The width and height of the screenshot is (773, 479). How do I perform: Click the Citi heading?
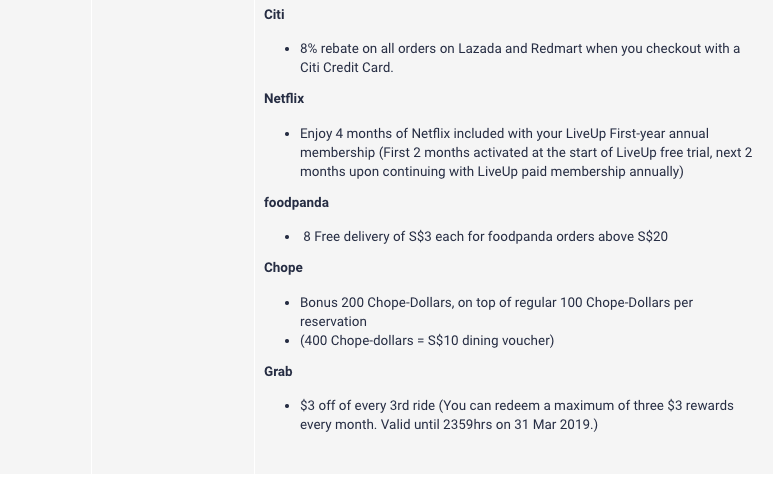click(x=274, y=14)
